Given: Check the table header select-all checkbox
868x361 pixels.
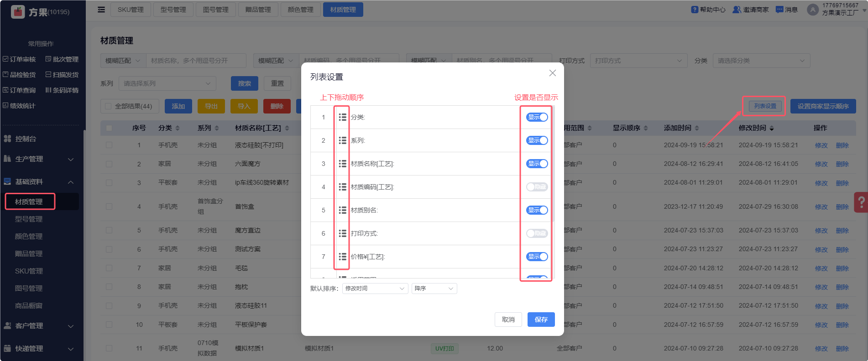Looking at the screenshot, I should pyautogui.click(x=109, y=128).
